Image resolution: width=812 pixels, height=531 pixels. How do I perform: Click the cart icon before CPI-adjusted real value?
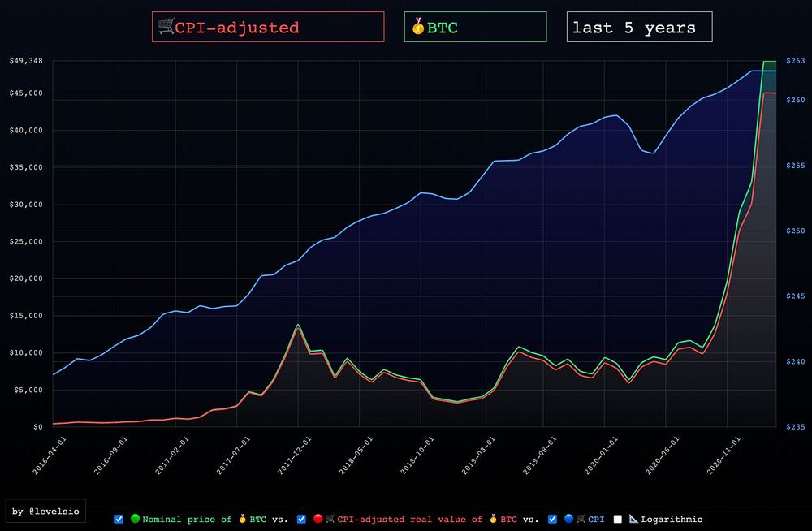coord(330,519)
